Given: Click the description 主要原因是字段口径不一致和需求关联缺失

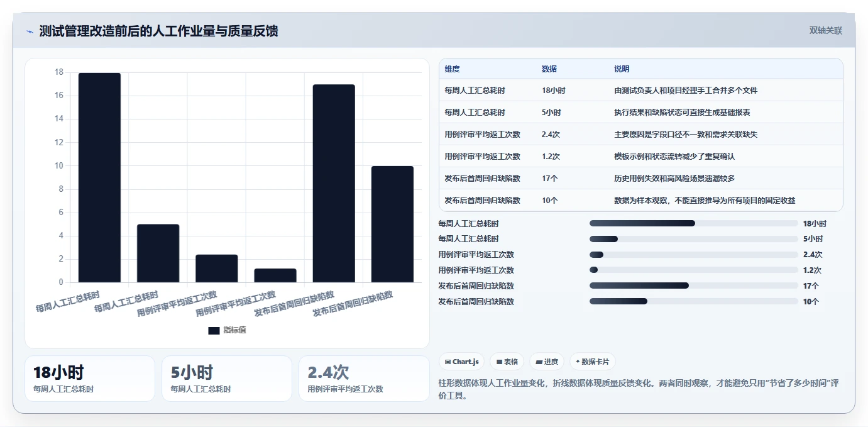Looking at the screenshot, I should click(x=686, y=135).
